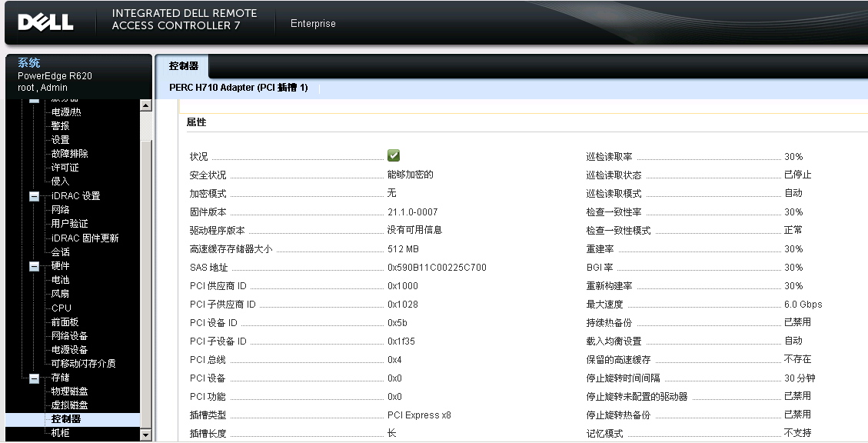Select 控制器 in the sidebar tree

pos(66,419)
